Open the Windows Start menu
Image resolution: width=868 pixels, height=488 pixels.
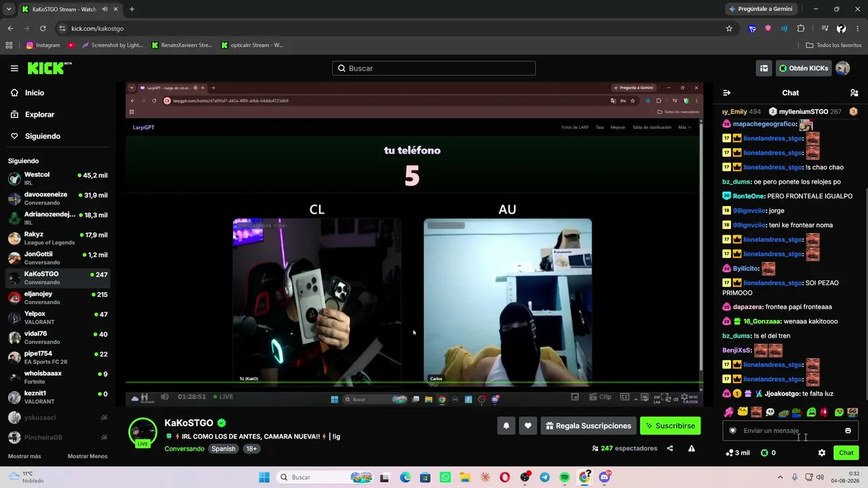264,477
